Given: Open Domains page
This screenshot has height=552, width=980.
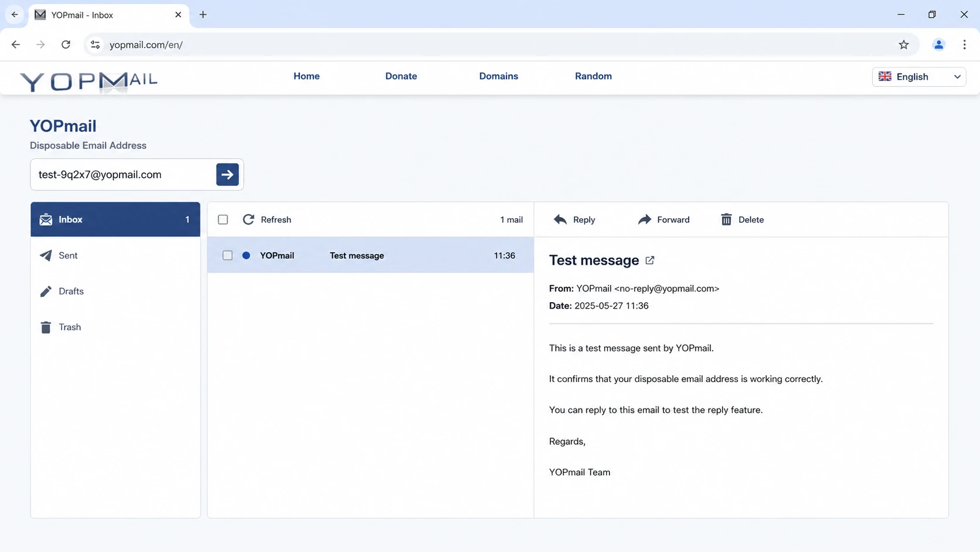Looking at the screenshot, I should click(499, 76).
